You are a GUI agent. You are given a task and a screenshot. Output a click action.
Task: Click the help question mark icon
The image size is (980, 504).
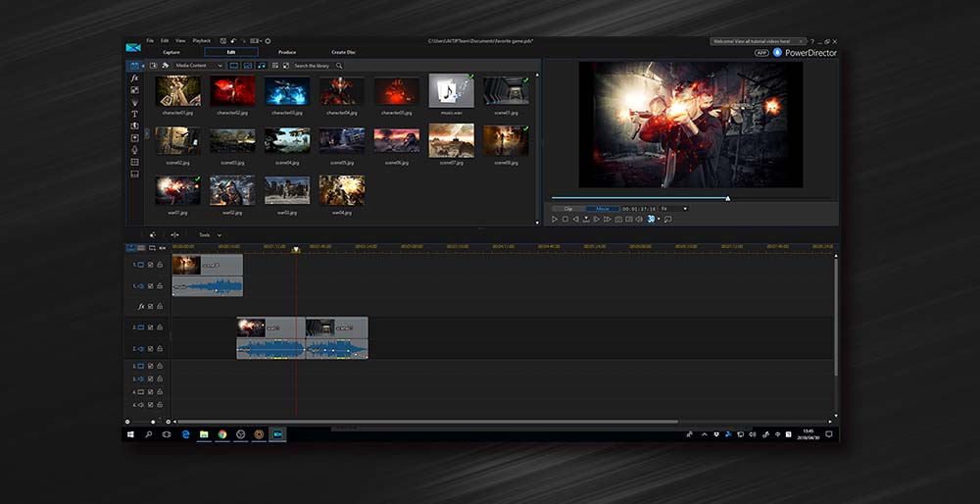tap(812, 42)
